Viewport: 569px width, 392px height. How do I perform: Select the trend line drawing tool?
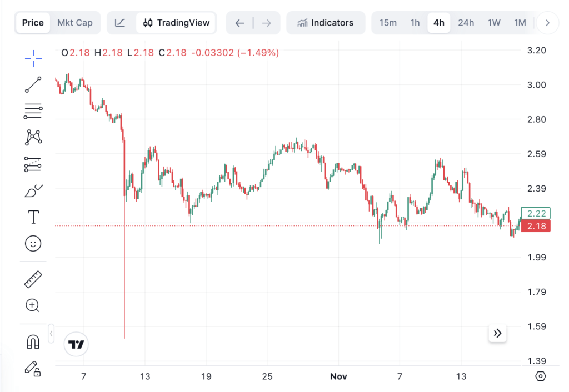(33, 85)
